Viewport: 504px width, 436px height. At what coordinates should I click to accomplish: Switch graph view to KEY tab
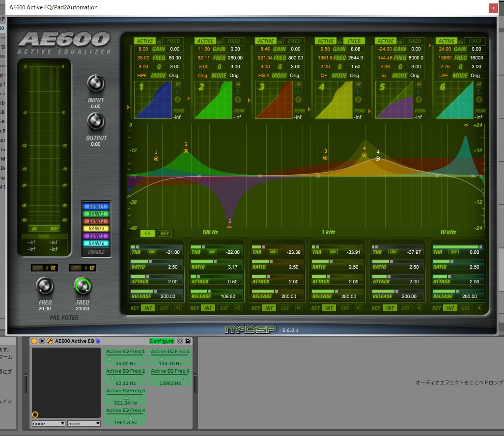[165, 234]
